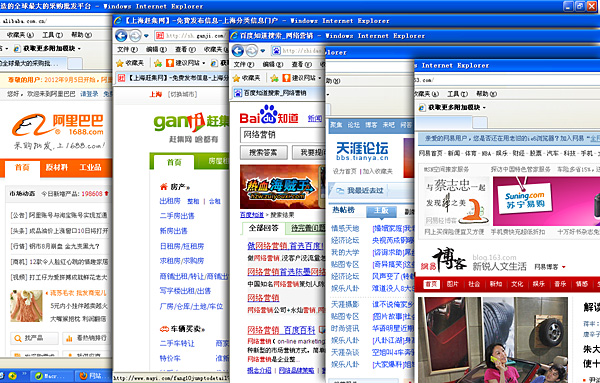Open 文件(F) menu in Ganji window
The image size is (600, 383).
click(x=127, y=49)
